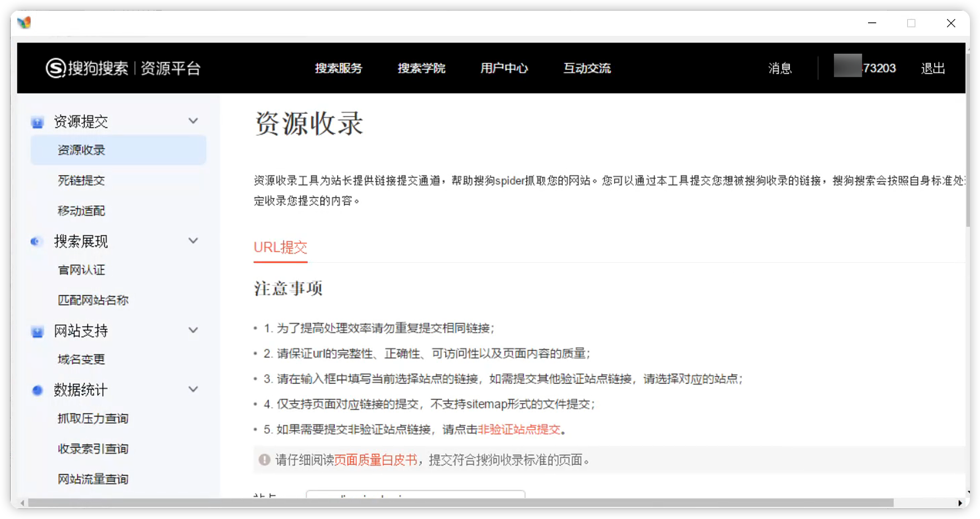Open 死链提交 in sidebar
The width and height of the screenshot is (980, 519).
tap(81, 180)
